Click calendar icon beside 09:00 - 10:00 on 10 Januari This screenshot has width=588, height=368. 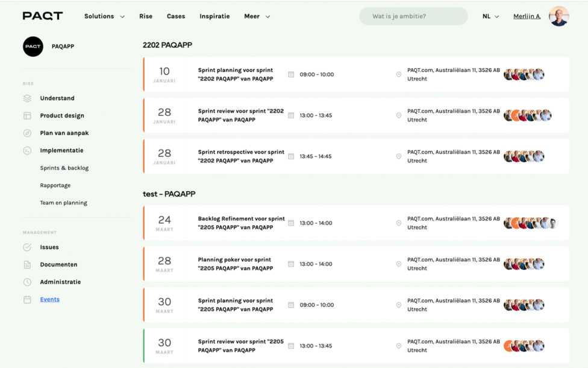click(x=291, y=74)
